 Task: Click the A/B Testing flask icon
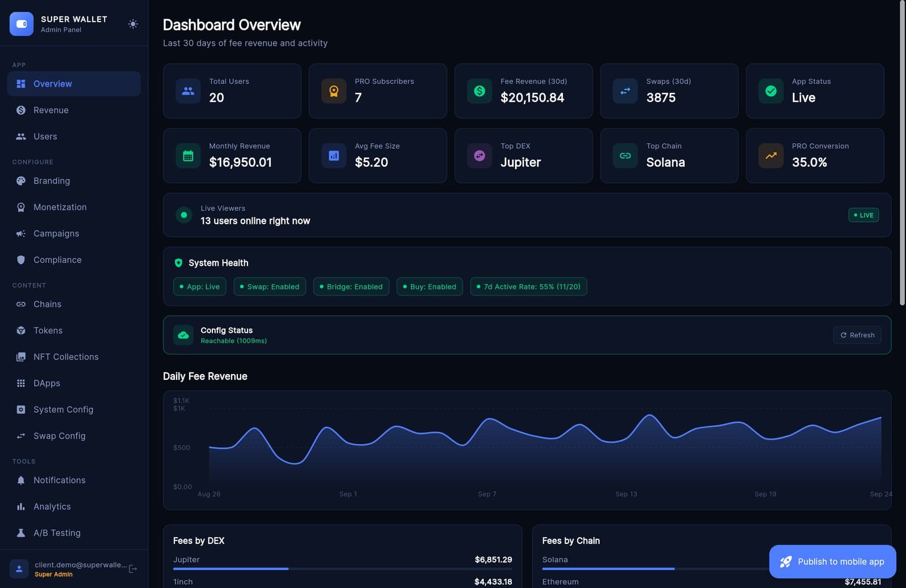pyautogui.click(x=21, y=533)
